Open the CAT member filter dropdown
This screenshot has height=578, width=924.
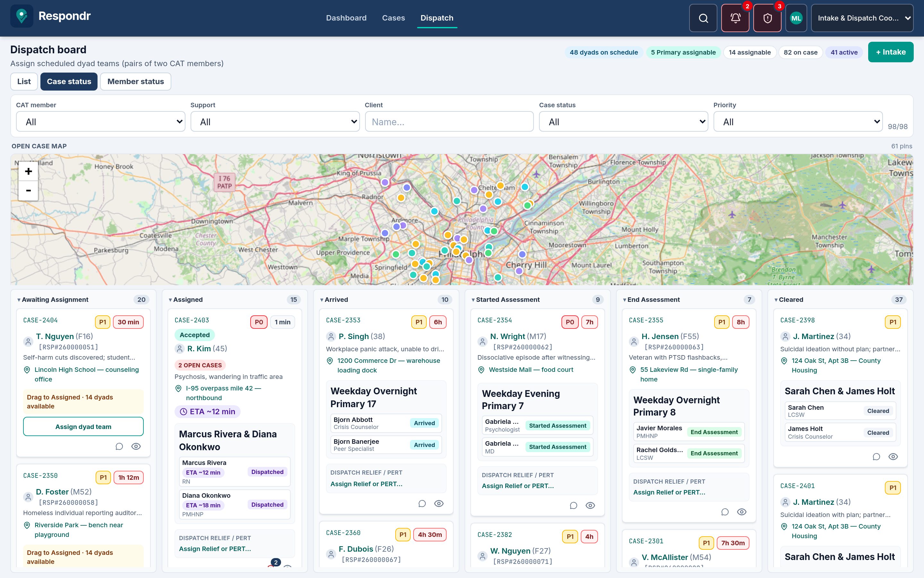pyautogui.click(x=100, y=122)
